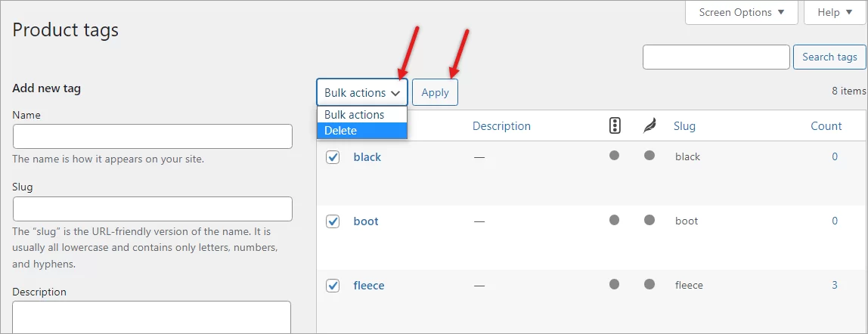Click the SEO score dot for fleece
The image size is (868, 334).
[x=615, y=284]
